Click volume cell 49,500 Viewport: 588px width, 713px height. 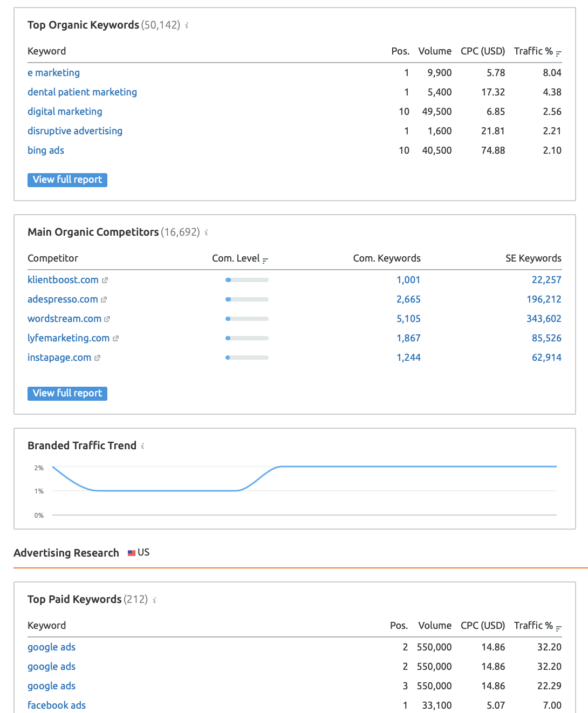[x=437, y=112]
